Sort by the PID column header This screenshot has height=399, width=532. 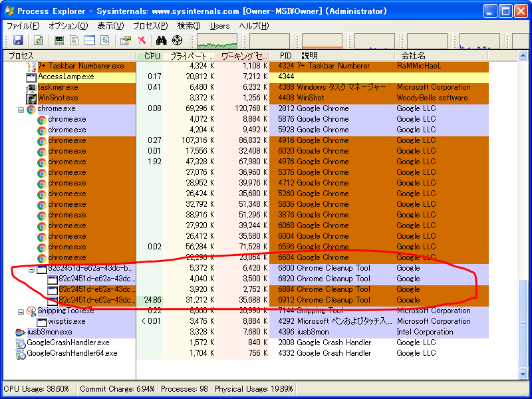(283, 56)
